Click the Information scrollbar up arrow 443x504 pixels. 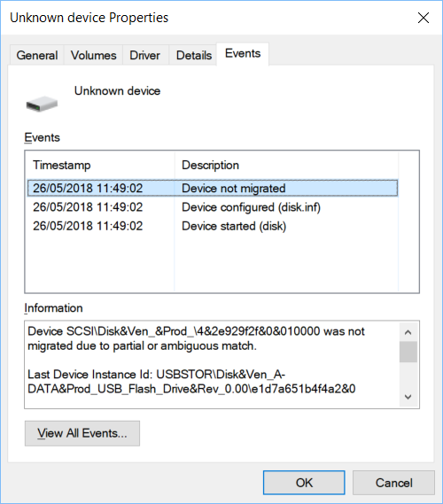408,332
